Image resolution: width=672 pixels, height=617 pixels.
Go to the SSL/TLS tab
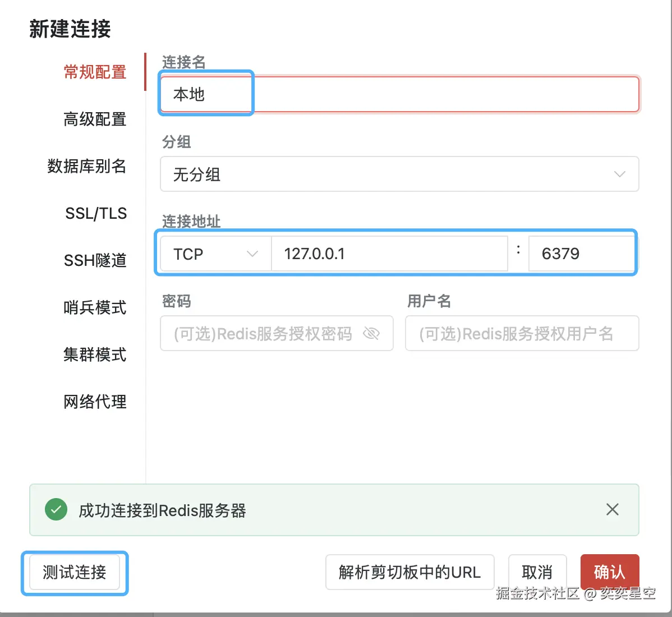[96, 214]
